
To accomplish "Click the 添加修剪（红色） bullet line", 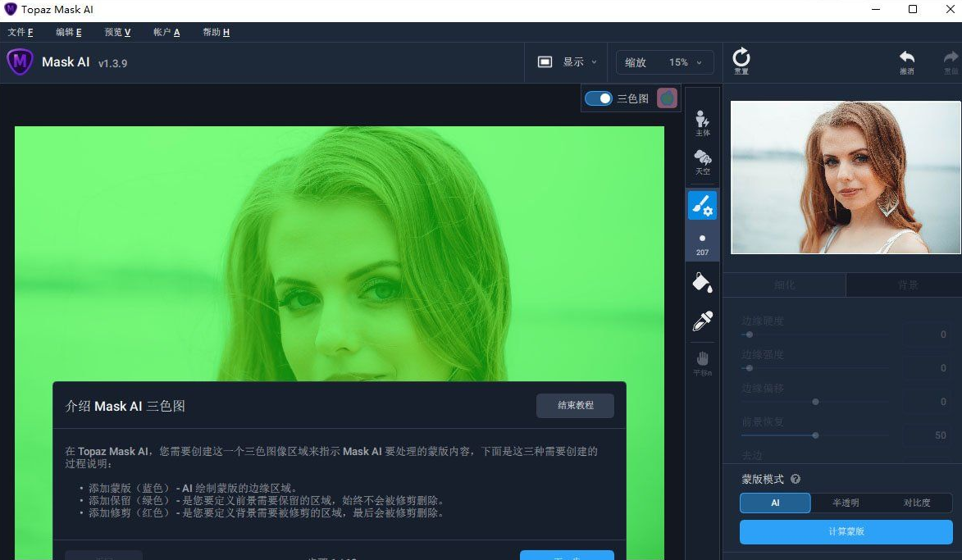I will click(x=267, y=512).
